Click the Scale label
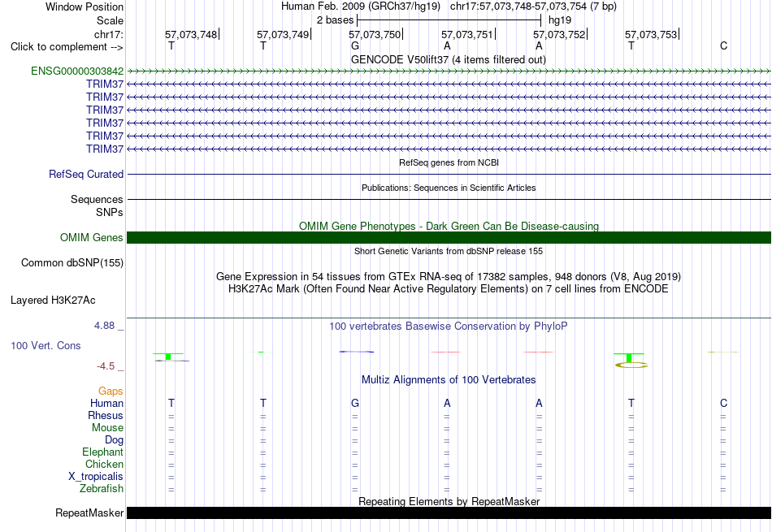The width and height of the screenshot is (772, 532). pyautogui.click(x=110, y=20)
